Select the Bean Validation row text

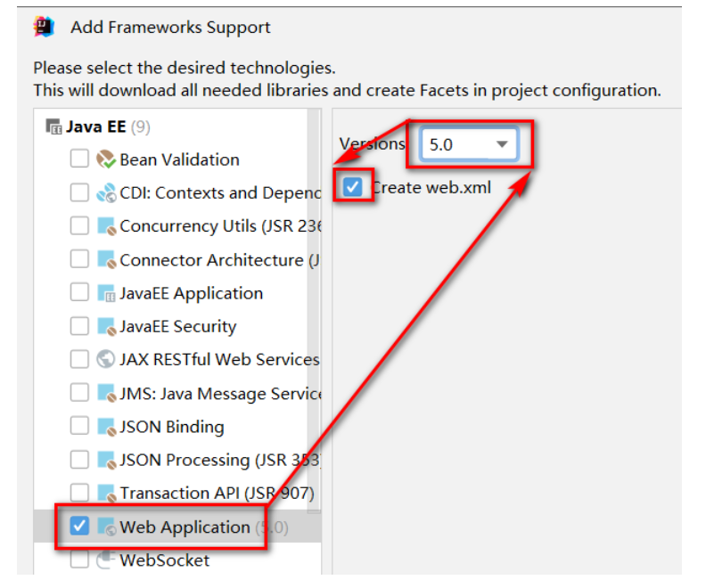179,159
